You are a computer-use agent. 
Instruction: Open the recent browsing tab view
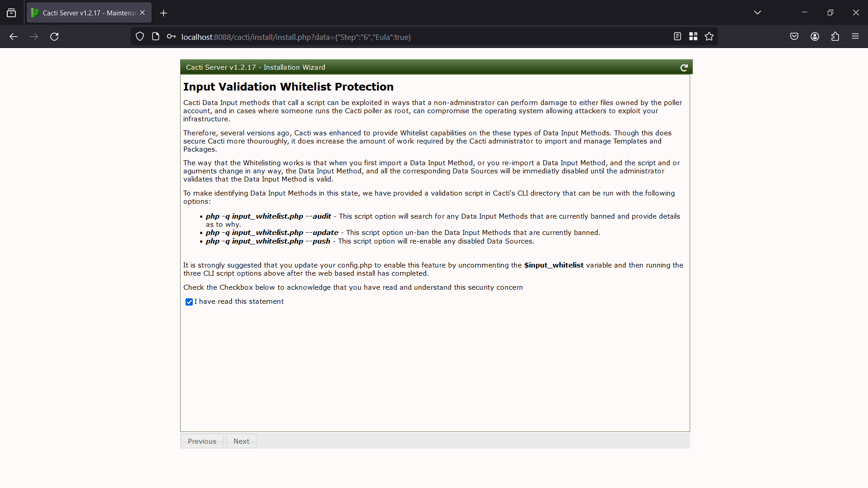pos(11,13)
